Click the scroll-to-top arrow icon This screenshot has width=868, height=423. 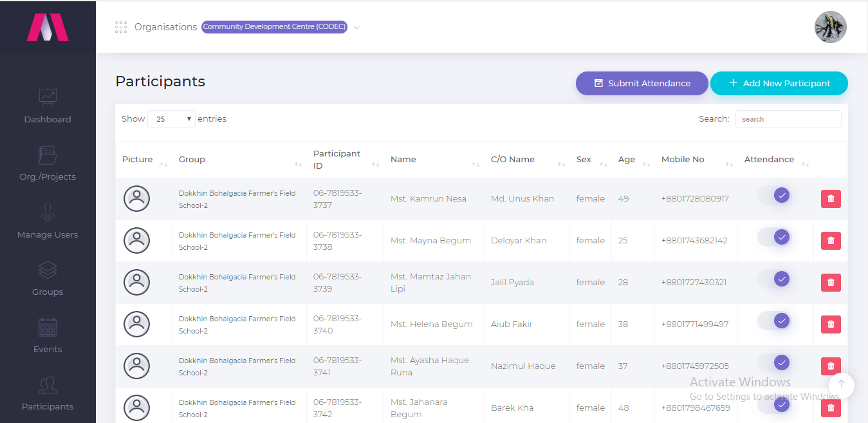[x=841, y=385]
